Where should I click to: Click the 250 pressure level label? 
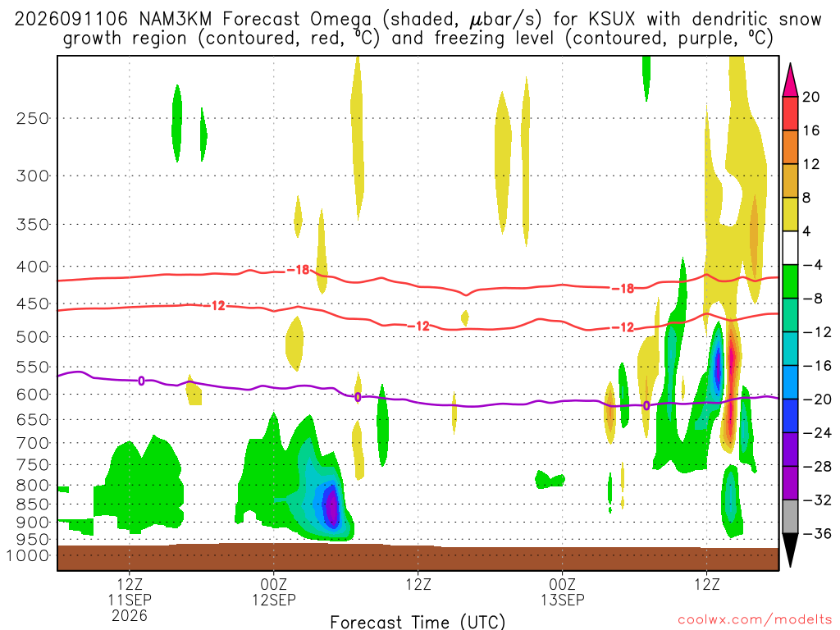click(x=33, y=118)
